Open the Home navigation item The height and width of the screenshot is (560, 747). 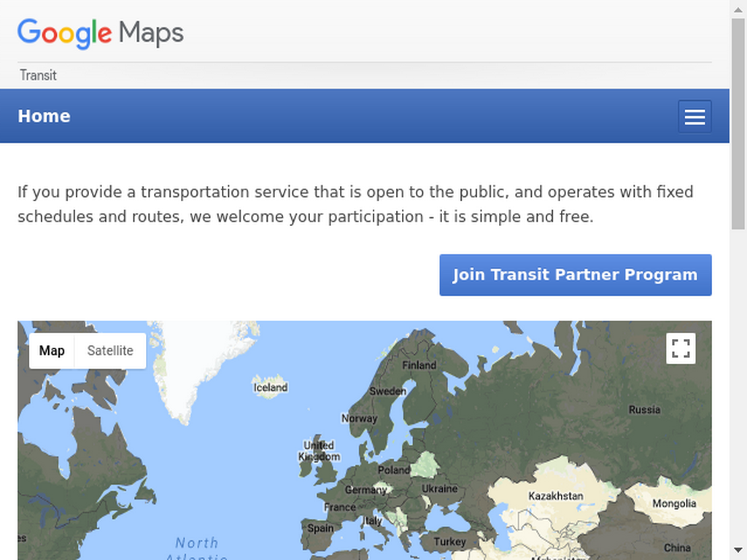pyautogui.click(x=44, y=116)
